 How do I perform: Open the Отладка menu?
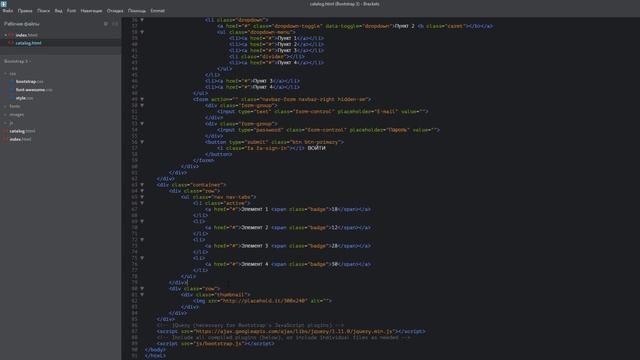tap(115, 11)
